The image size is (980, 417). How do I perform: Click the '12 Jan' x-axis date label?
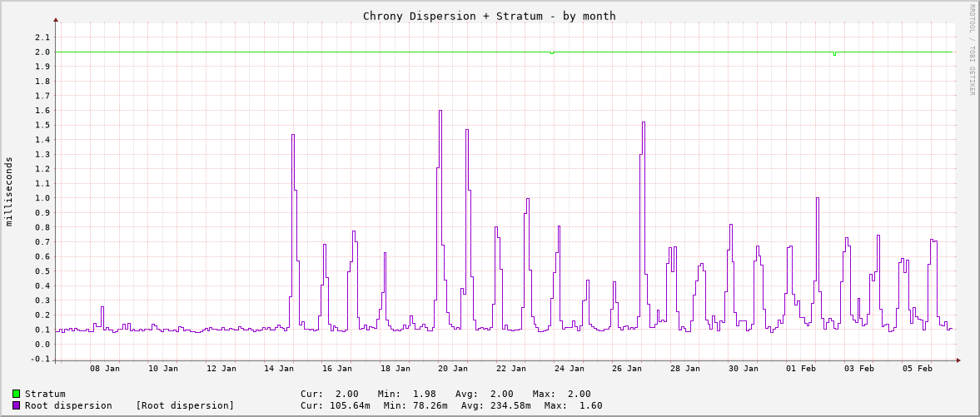pos(221,369)
